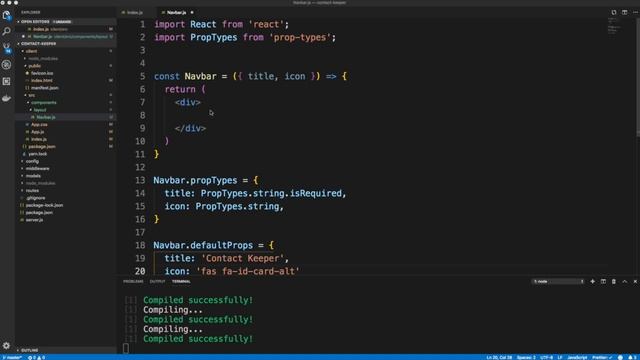Viewport: 640px width, 360px height.
Task: Click Ln 20, Col 28 in status bar
Action: [x=499, y=358]
